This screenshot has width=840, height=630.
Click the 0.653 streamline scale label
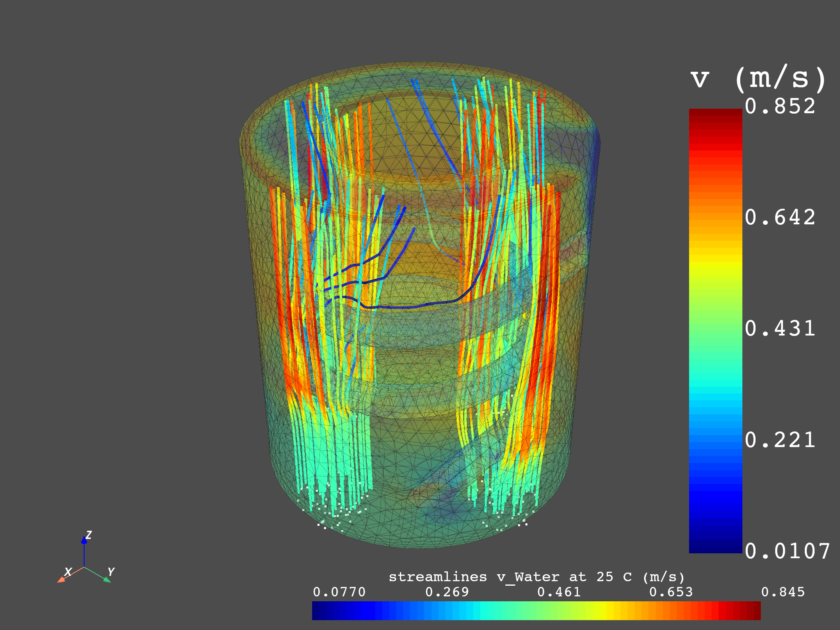point(671,592)
